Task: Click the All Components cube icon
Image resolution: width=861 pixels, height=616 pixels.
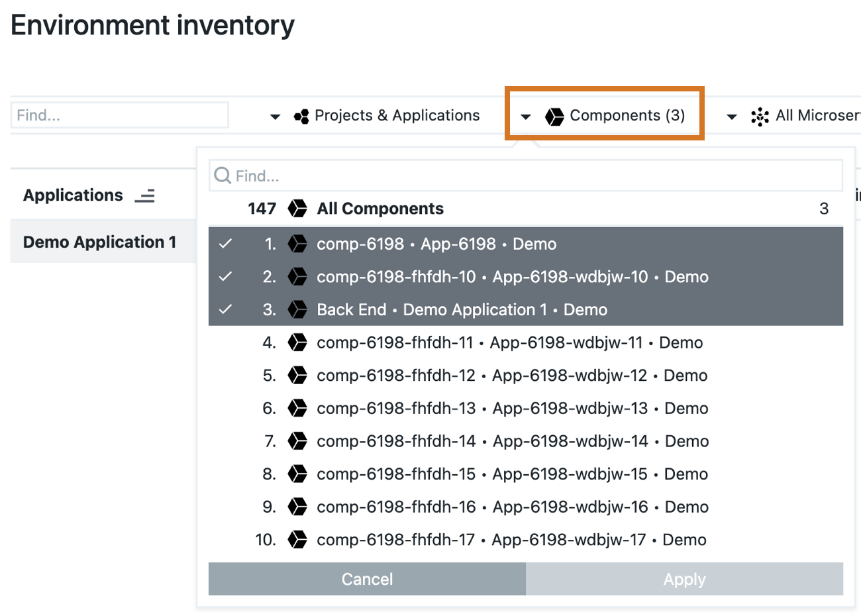Action: [x=297, y=209]
